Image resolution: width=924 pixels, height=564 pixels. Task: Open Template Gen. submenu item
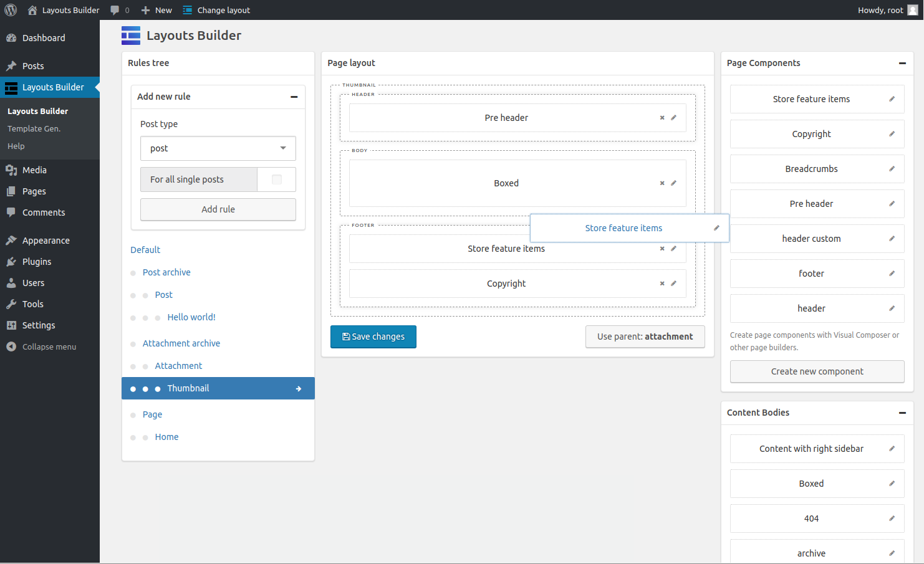click(34, 128)
